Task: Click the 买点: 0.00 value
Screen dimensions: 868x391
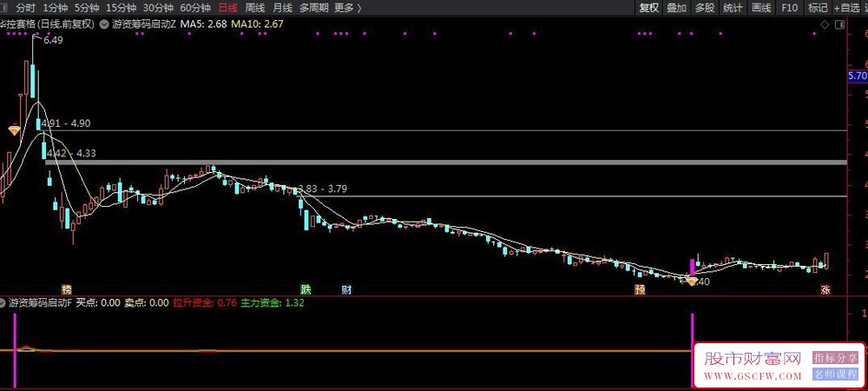Action: click(x=98, y=303)
